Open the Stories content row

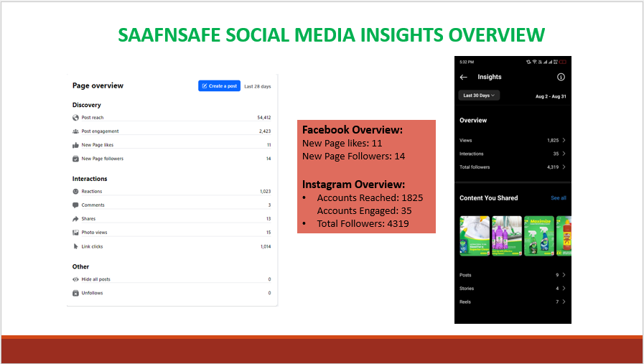click(513, 289)
